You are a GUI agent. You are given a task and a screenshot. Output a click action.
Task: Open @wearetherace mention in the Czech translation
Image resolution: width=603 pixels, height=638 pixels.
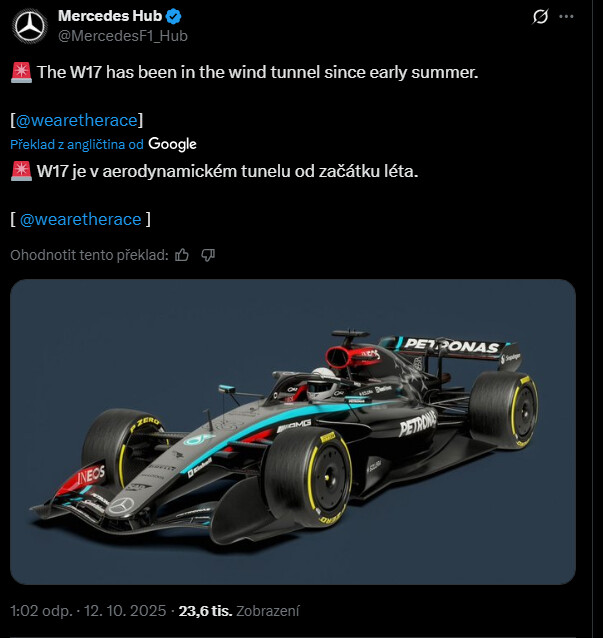click(x=81, y=219)
